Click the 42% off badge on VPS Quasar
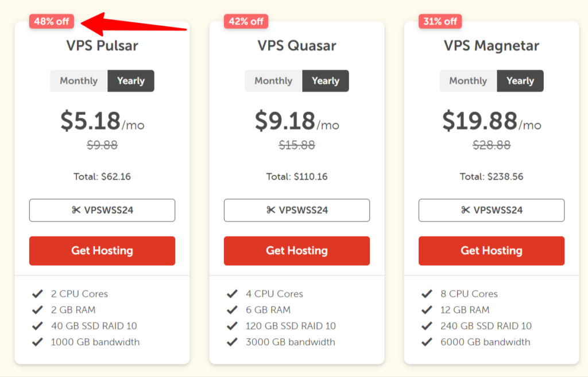This screenshot has height=377, width=588. tap(246, 22)
